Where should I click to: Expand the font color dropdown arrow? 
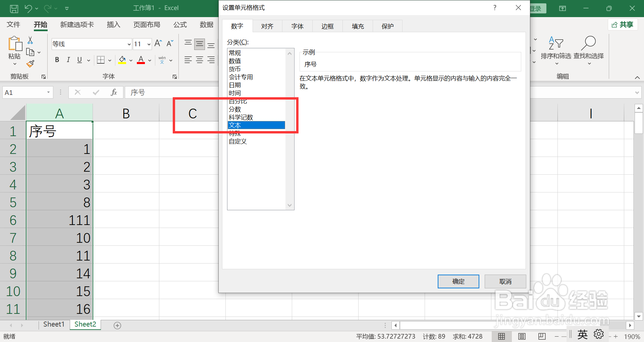click(x=149, y=60)
